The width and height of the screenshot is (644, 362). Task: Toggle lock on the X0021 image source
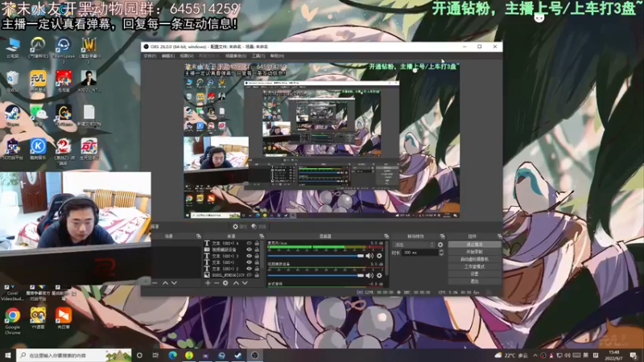point(257,274)
